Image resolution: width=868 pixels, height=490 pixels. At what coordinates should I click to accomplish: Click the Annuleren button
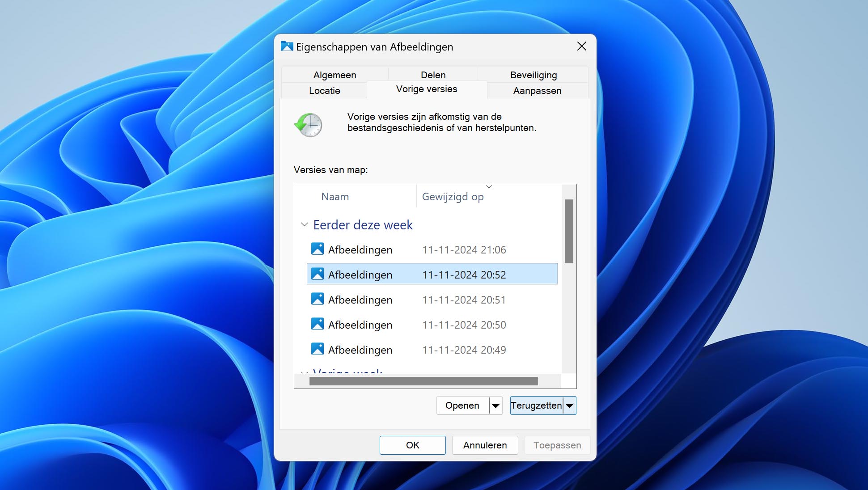pyautogui.click(x=485, y=445)
